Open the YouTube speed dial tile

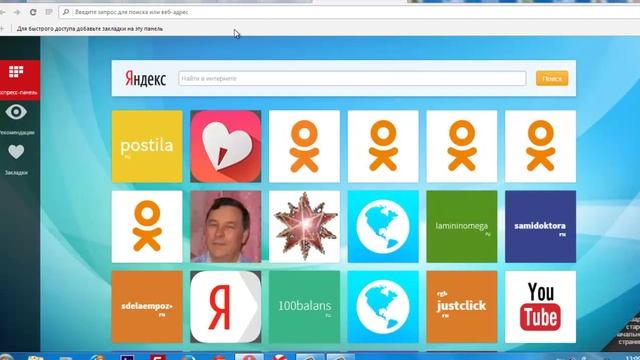[540, 307]
